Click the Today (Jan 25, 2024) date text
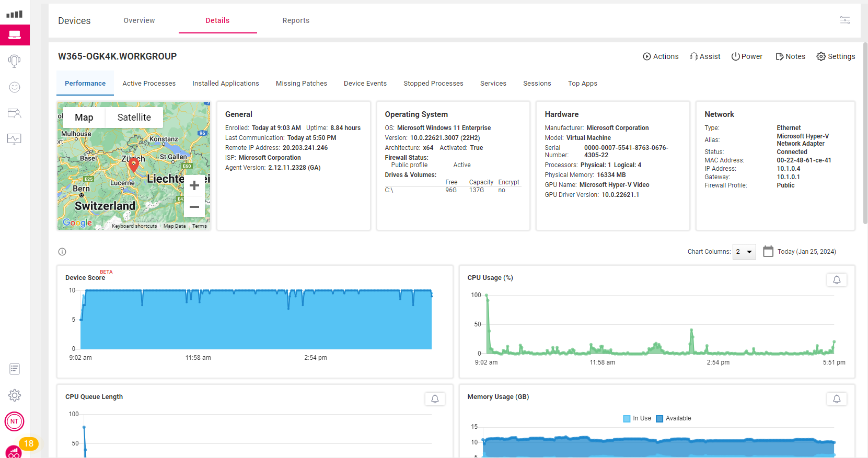 point(806,252)
